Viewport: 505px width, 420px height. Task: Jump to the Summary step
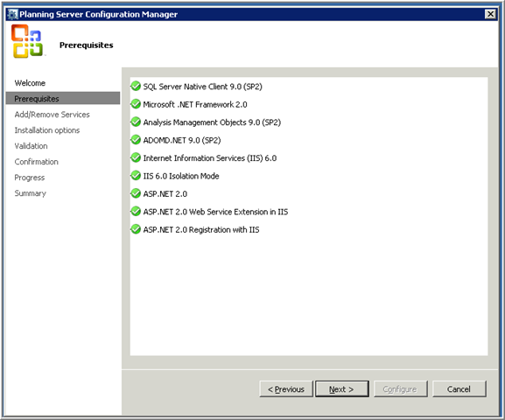(31, 193)
